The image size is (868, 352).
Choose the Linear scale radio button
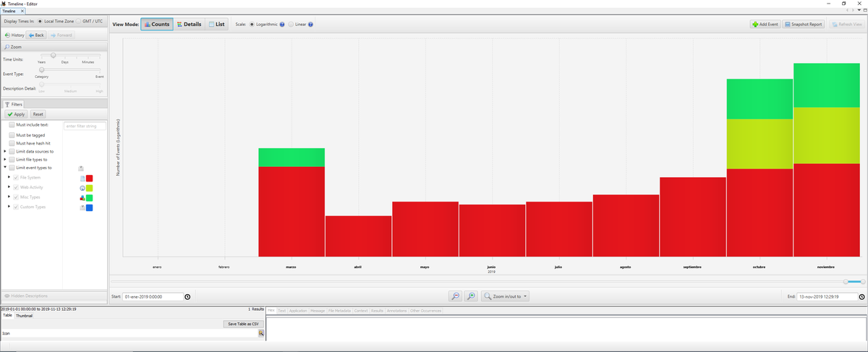(x=291, y=25)
